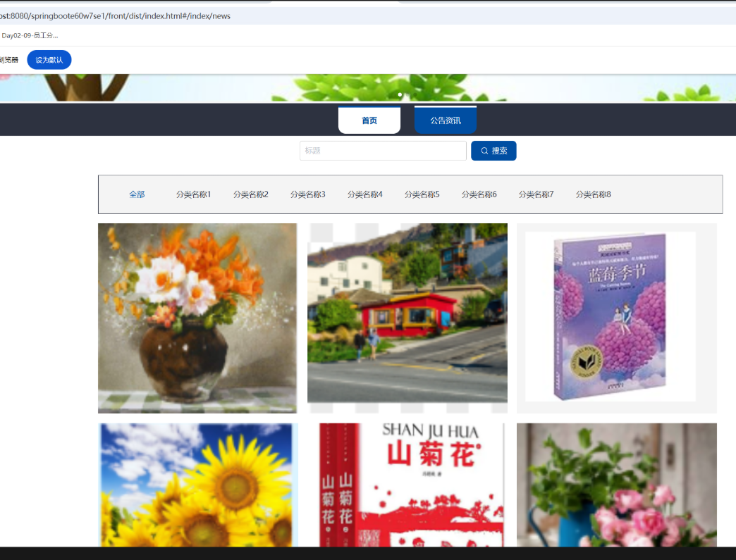Screen dimensions: 736x560
Task: Select category 分类名称5
Action: [422, 194]
